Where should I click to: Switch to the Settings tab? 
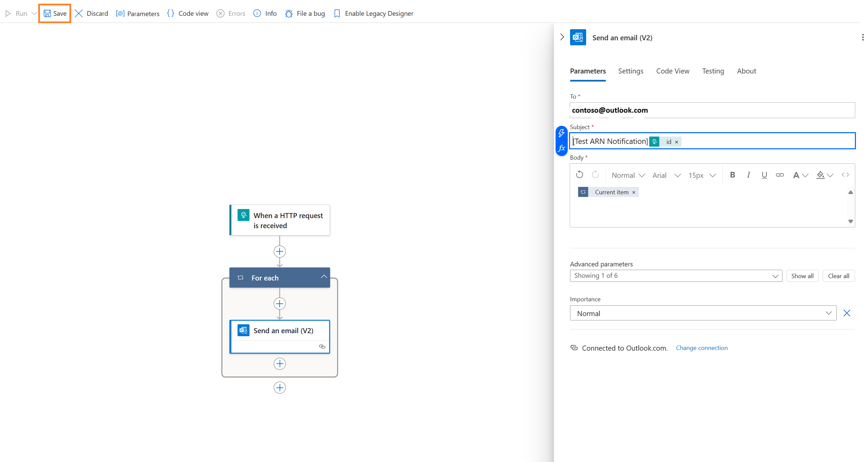pos(631,70)
